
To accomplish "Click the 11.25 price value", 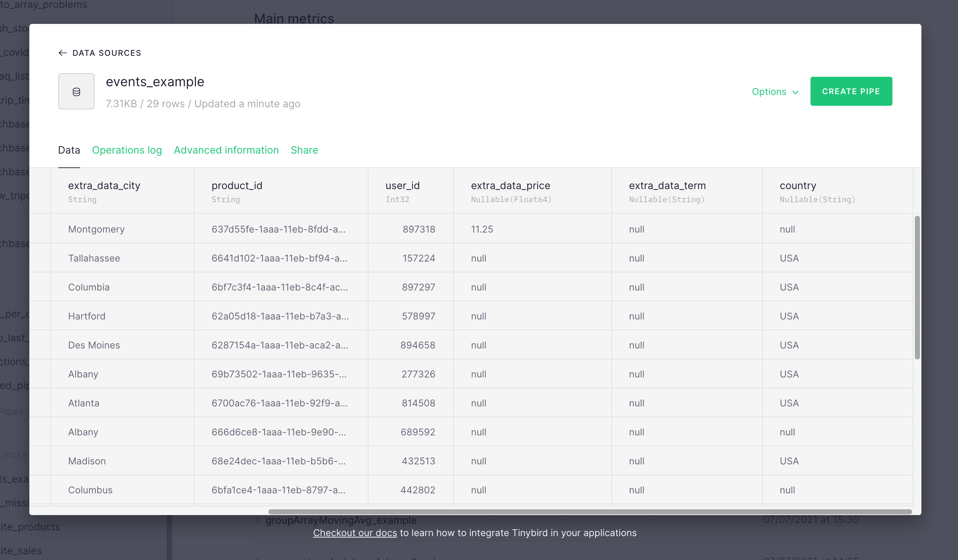I will click(482, 229).
